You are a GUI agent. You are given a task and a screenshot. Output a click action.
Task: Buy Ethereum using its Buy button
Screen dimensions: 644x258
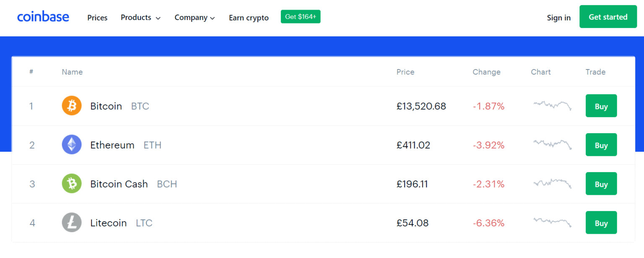pyautogui.click(x=601, y=144)
